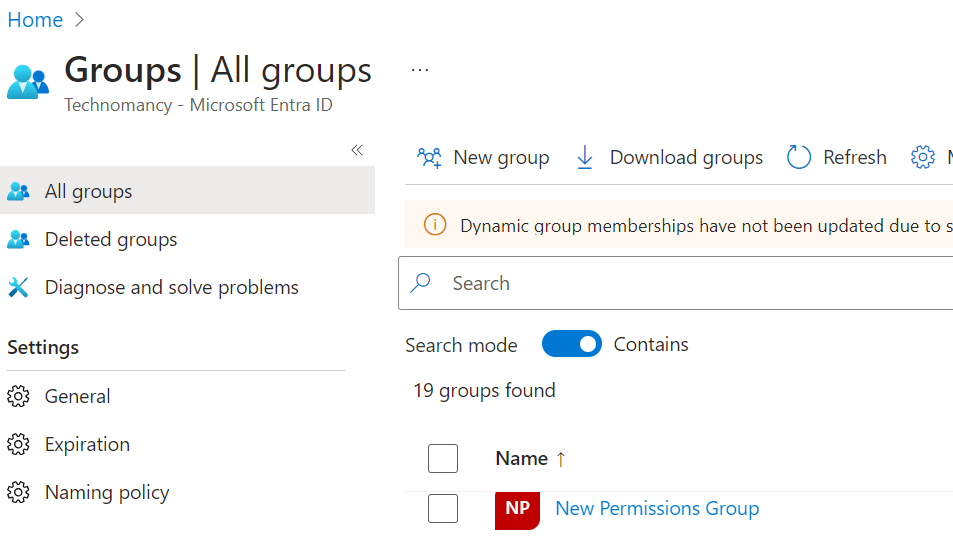Click the magnifier icon in search box
The width and height of the screenshot is (953, 537).
[x=421, y=283]
